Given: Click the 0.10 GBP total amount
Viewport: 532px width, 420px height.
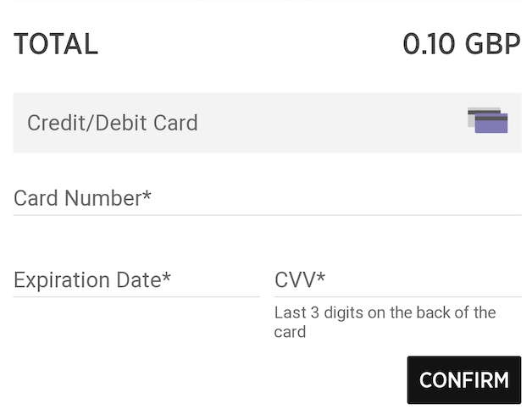Looking at the screenshot, I should pyautogui.click(x=462, y=44).
